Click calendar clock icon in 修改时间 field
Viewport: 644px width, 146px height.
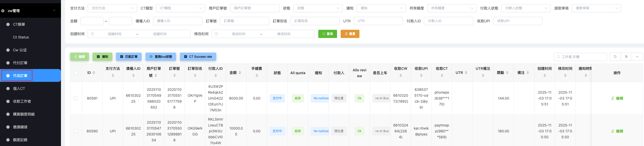(216, 34)
